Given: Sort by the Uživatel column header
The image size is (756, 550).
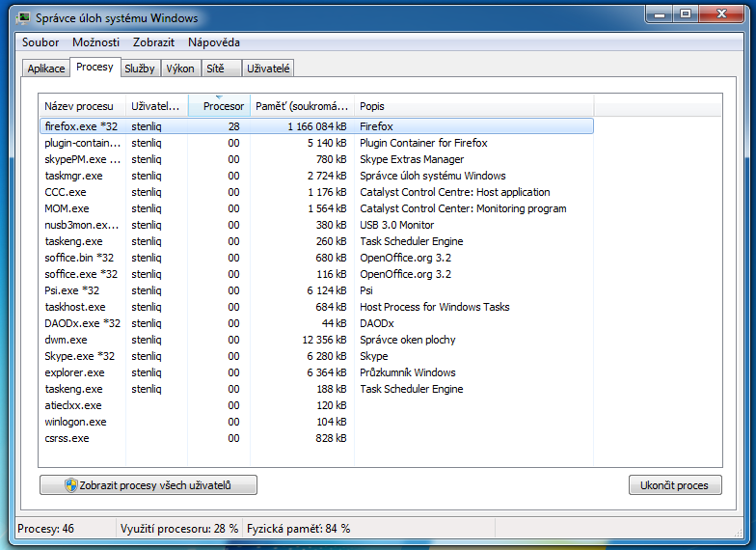Looking at the screenshot, I should (156, 106).
